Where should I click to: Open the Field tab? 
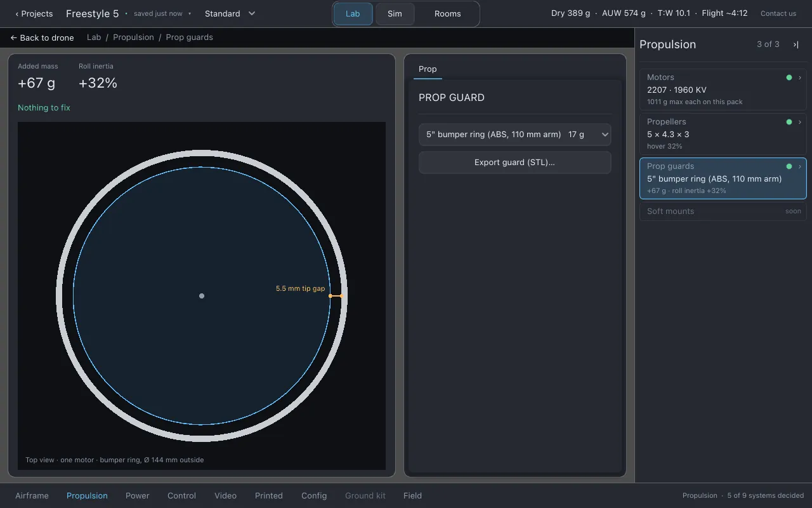[412, 496]
